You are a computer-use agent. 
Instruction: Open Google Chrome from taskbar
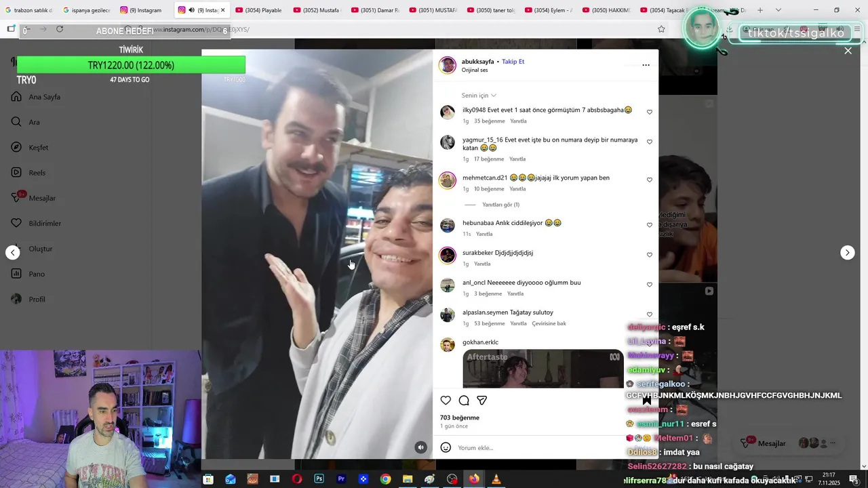click(385, 479)
